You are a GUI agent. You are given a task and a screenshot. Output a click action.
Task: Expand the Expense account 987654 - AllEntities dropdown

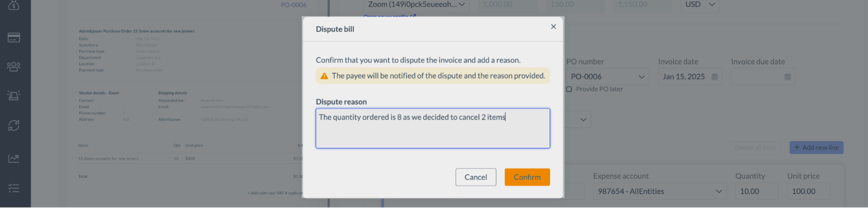660,191
